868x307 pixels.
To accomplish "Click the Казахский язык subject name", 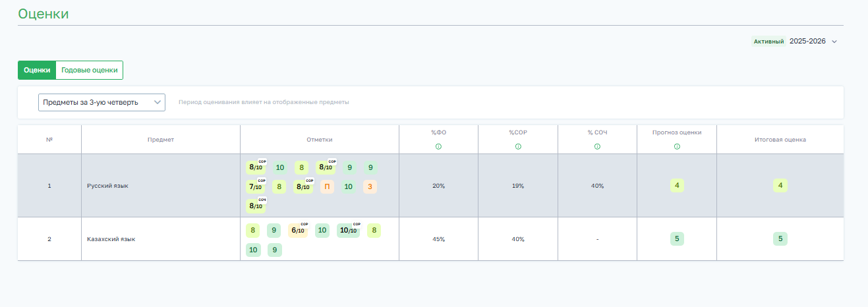I will [x=111, y=239].
